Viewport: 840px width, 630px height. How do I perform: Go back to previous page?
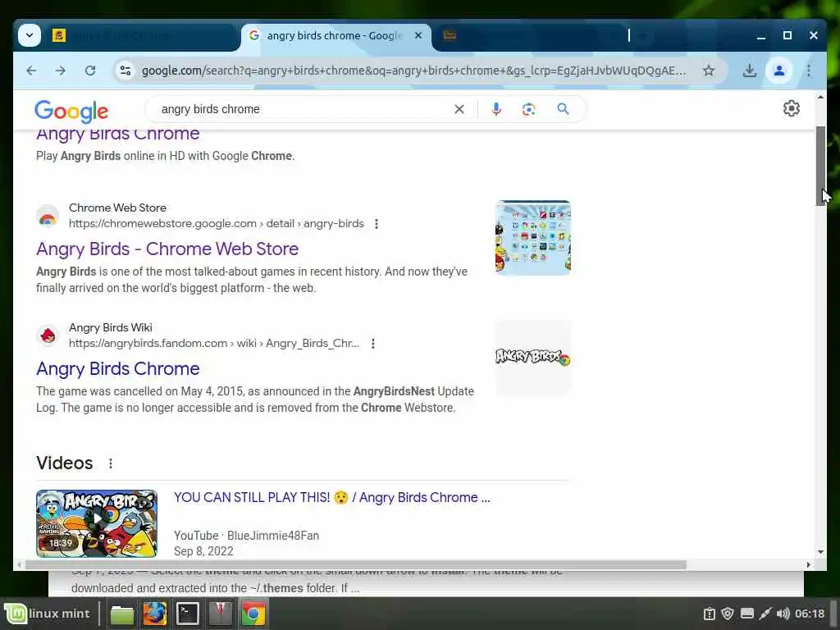32,71
